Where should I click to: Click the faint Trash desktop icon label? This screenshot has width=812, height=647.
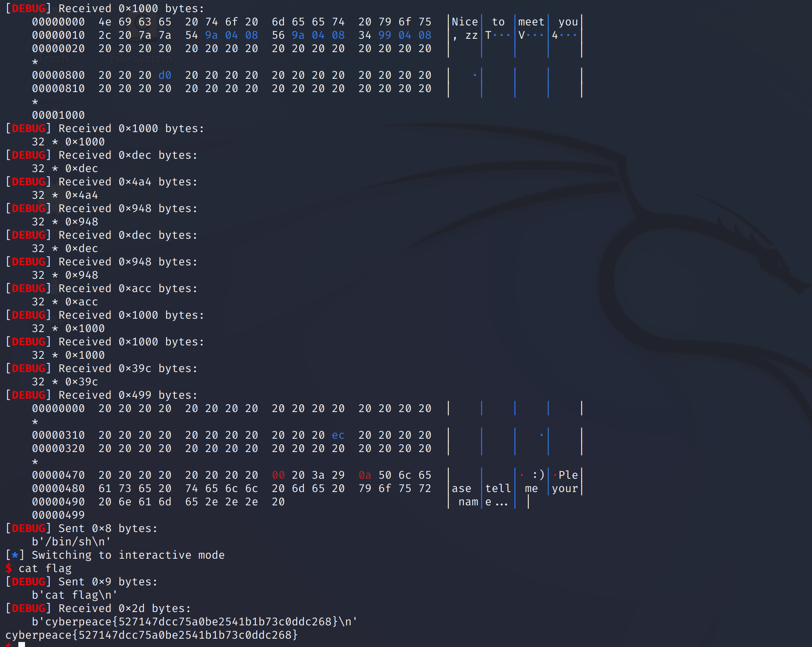[54, 59]
